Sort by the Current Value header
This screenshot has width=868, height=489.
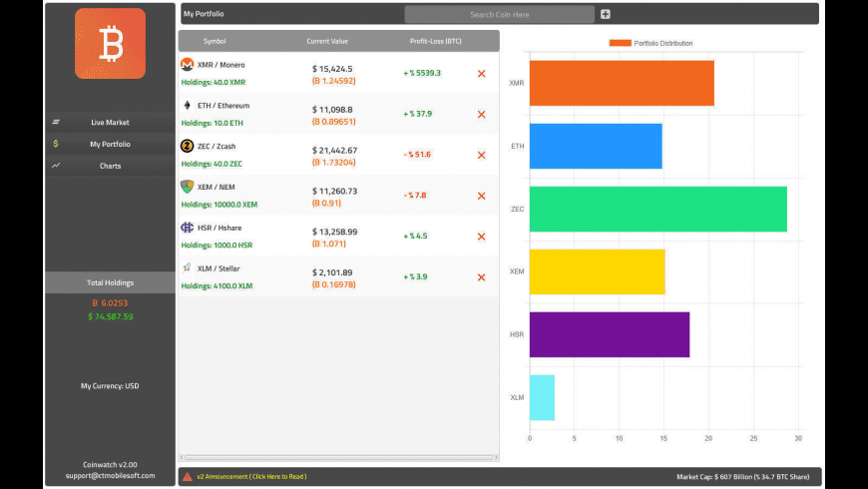tap(327, 41)
